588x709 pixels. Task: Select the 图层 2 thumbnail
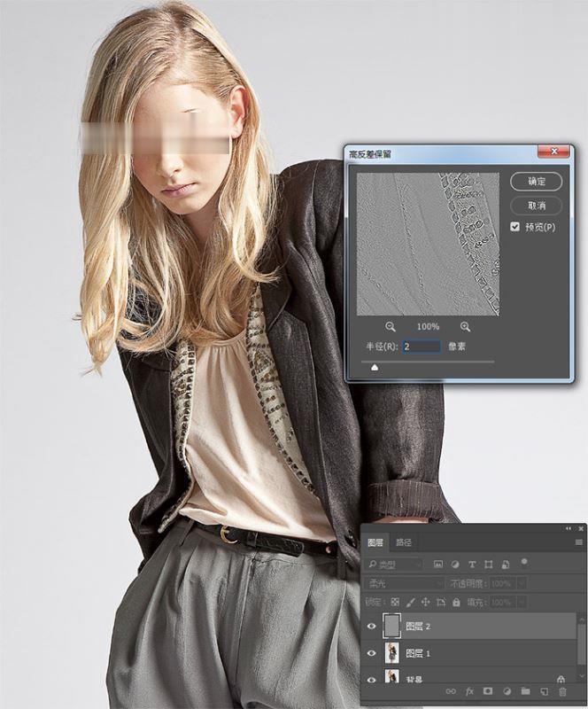[391, 626]
